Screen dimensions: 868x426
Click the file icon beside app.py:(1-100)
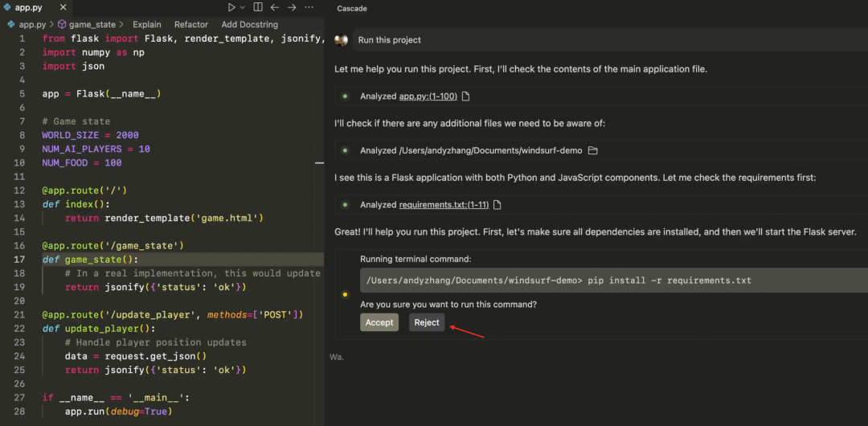coord(465,96)
